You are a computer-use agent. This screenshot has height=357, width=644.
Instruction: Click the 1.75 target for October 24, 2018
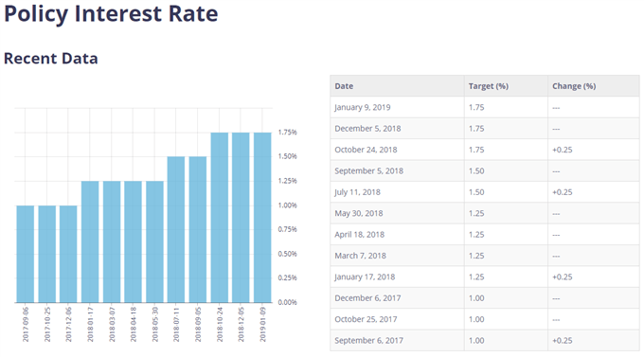click(x=476, y=150)
